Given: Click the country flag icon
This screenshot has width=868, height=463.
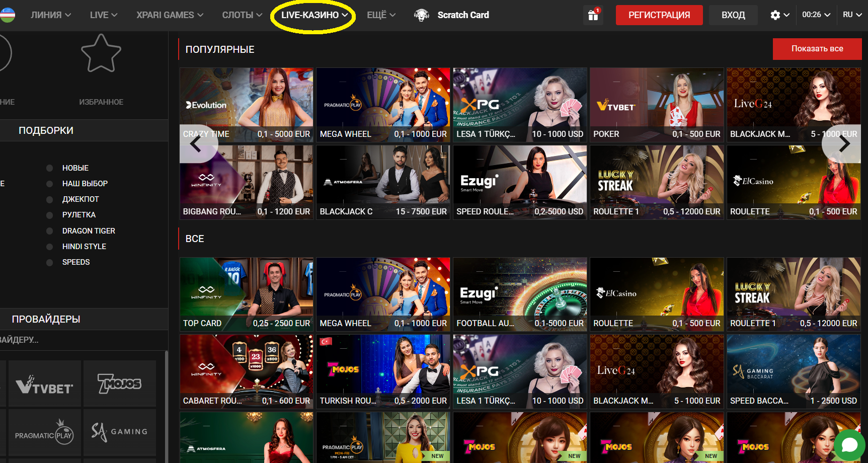Looking at the screenshot, I should coord(7,15).
